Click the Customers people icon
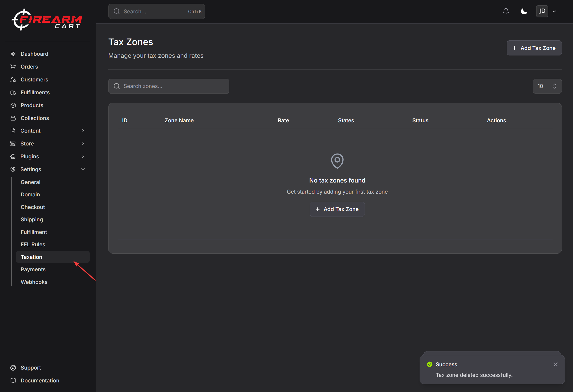This screenshot has height=392, width=573. (x=13, y=80)
